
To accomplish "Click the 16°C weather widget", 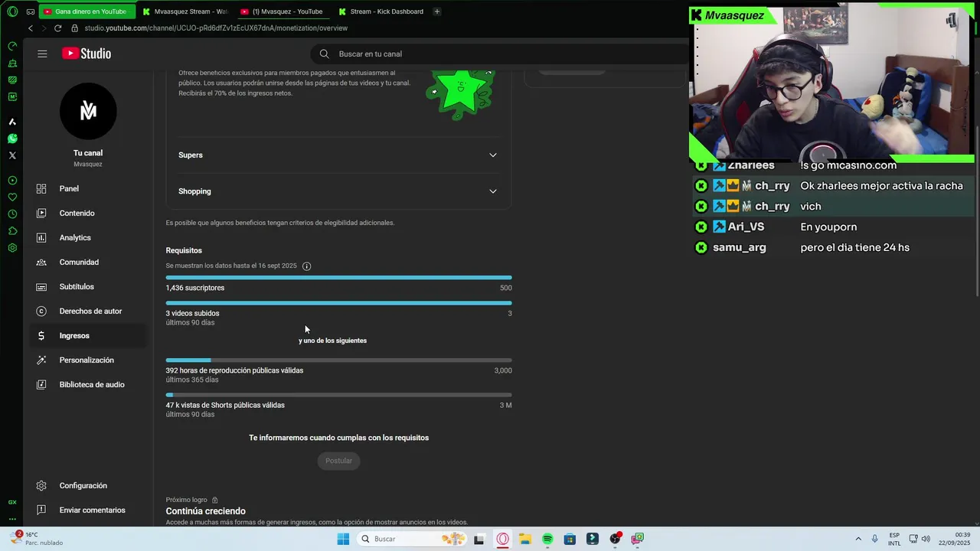I will [x=37, y=539].
